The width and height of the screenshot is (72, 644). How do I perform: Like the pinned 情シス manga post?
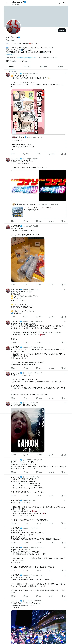coord(37,154)
